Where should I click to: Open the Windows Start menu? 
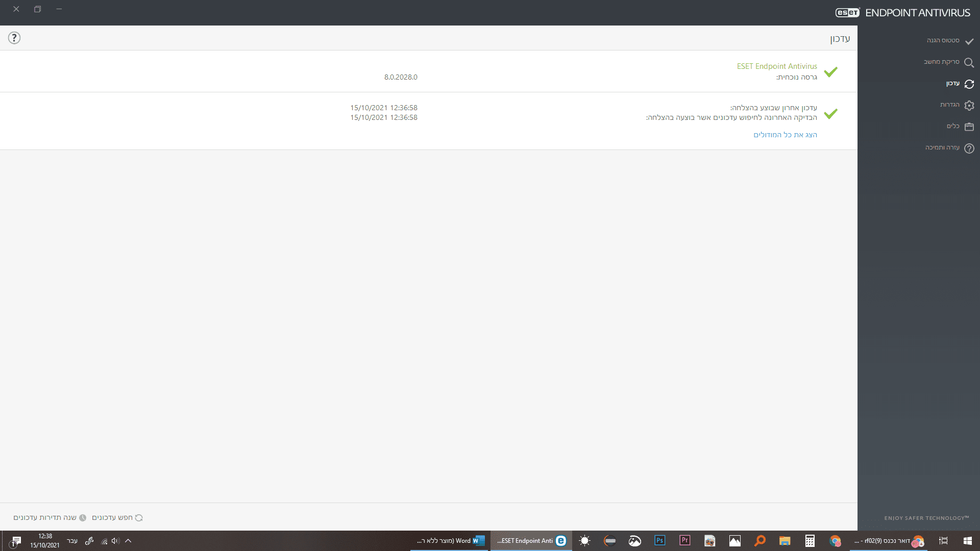tap(968, 541)
